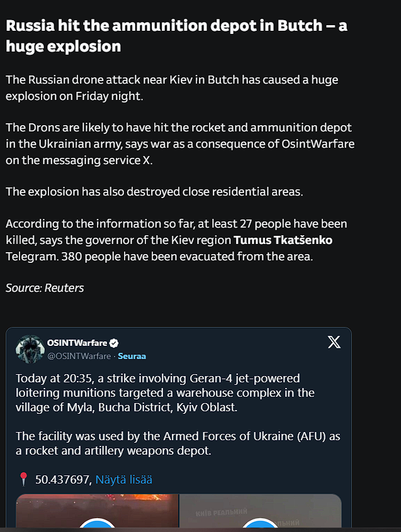Image resolution: width=401 pixels, height=532 pixels.
Task: Click the tweet paragraph about the AFU depot
Action: click(x=178, y=443)
